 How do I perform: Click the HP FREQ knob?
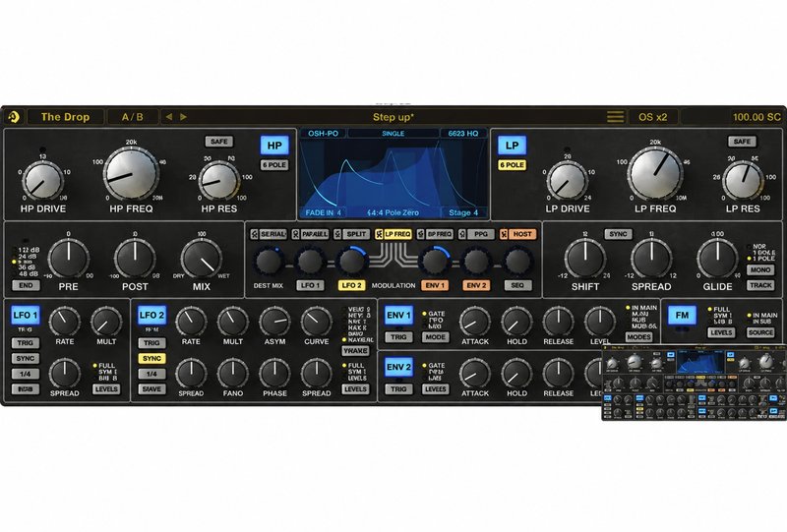pos(131,174)
